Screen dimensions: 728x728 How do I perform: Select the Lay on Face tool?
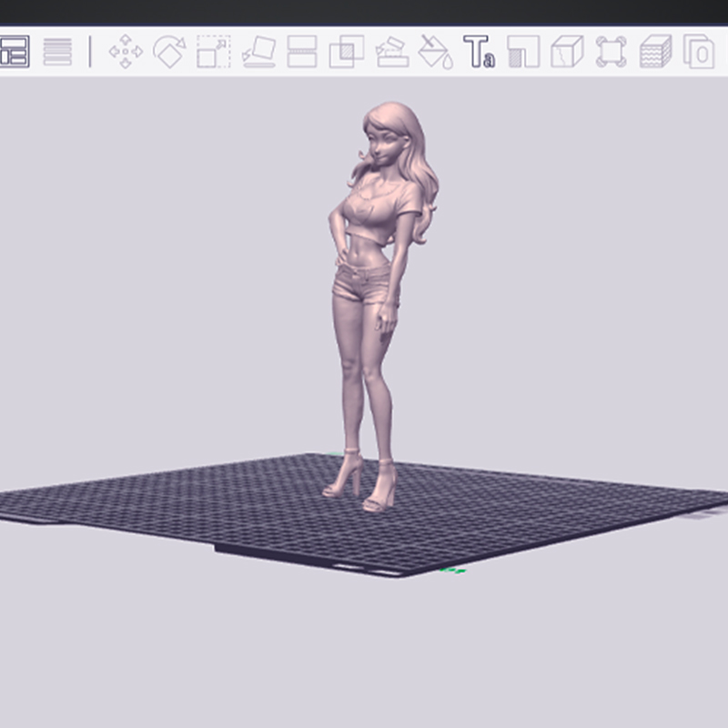[x=259, y=52]
